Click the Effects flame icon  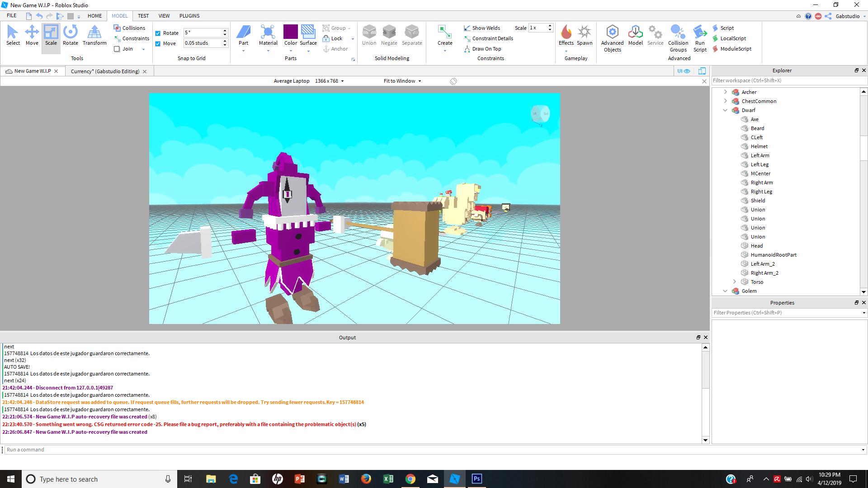click(566, 33)
